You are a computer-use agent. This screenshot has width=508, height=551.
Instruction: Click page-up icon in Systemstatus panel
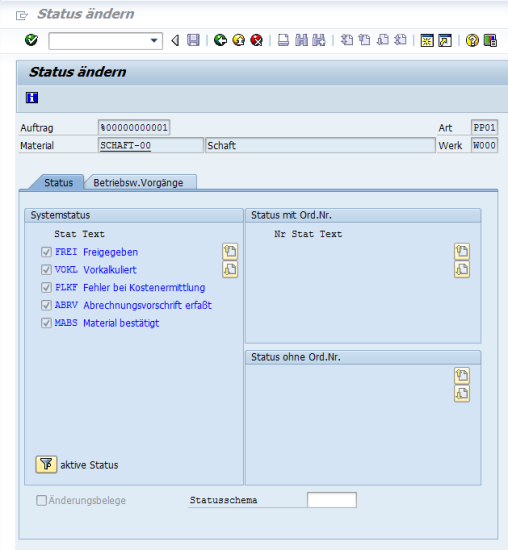(x=230, y=251)
